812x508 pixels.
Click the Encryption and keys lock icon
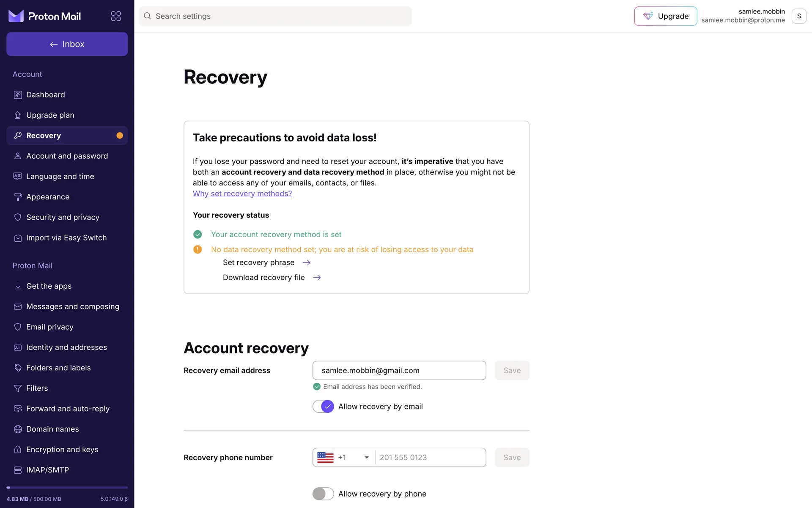[18, 450]
